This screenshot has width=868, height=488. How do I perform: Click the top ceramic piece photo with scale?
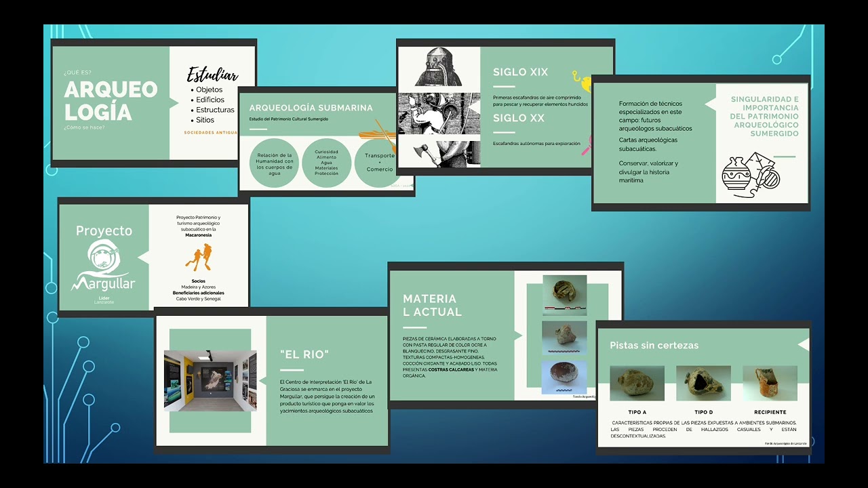[564, 295]
